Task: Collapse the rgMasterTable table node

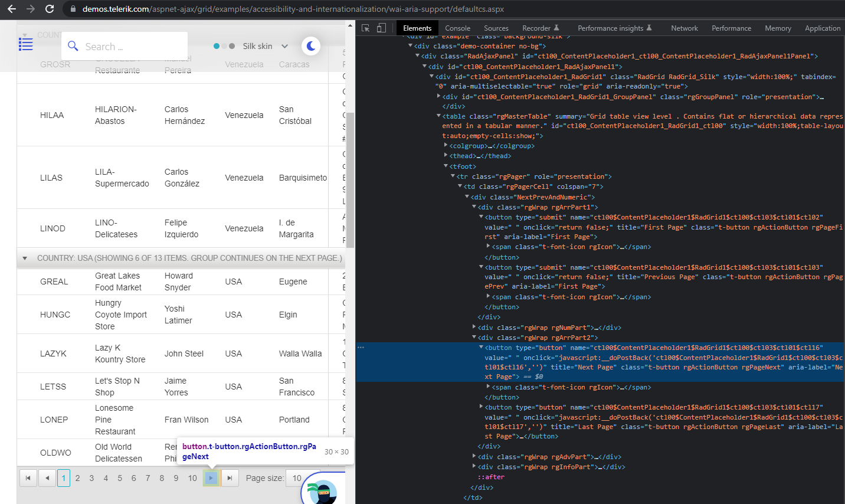Action: 439,116
